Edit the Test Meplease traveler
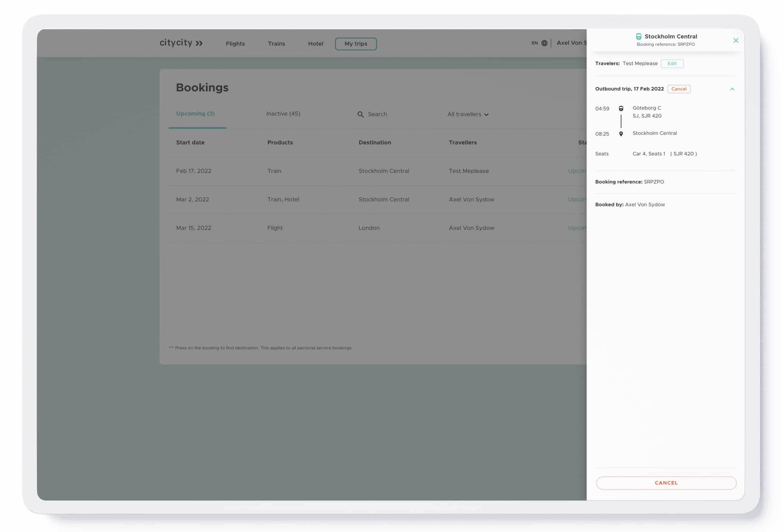This screenshot has height=532, width=783. pos(672,63)
